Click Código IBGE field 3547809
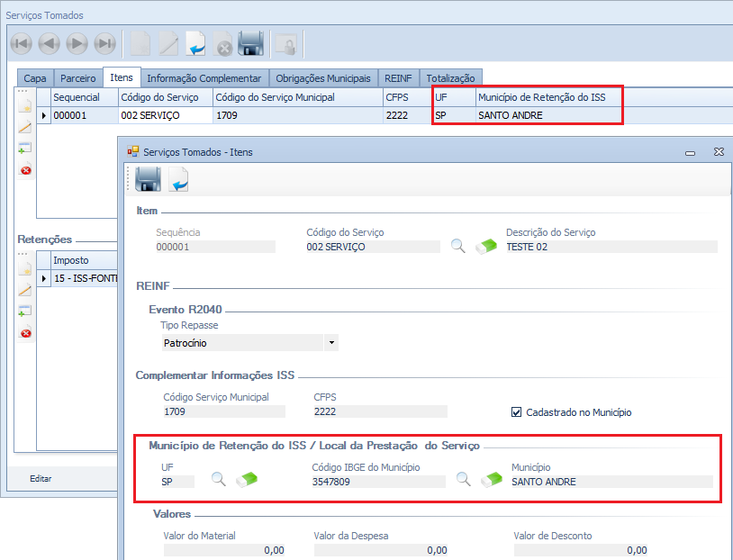This screenshot has width=733, height=560. (x=378, y=482)
